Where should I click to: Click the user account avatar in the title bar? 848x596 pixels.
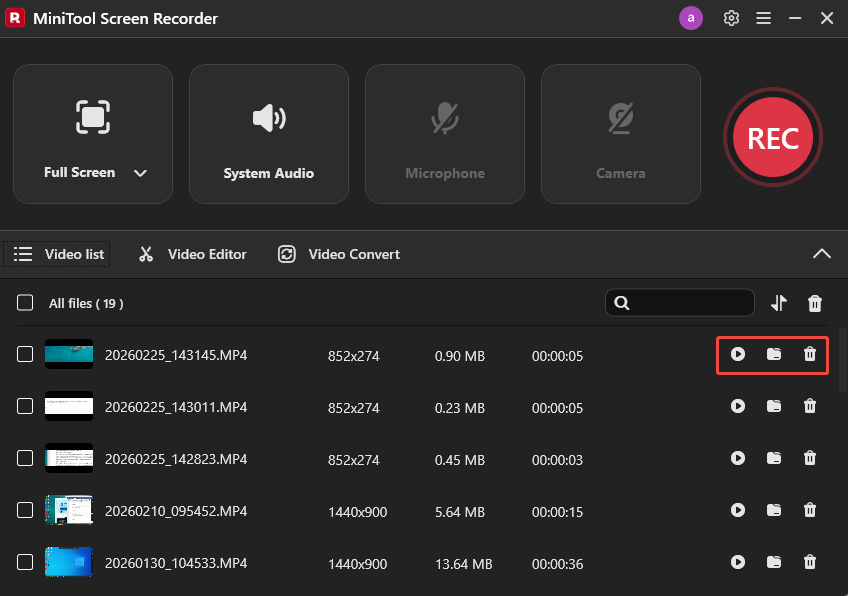[x=691, y=18]
